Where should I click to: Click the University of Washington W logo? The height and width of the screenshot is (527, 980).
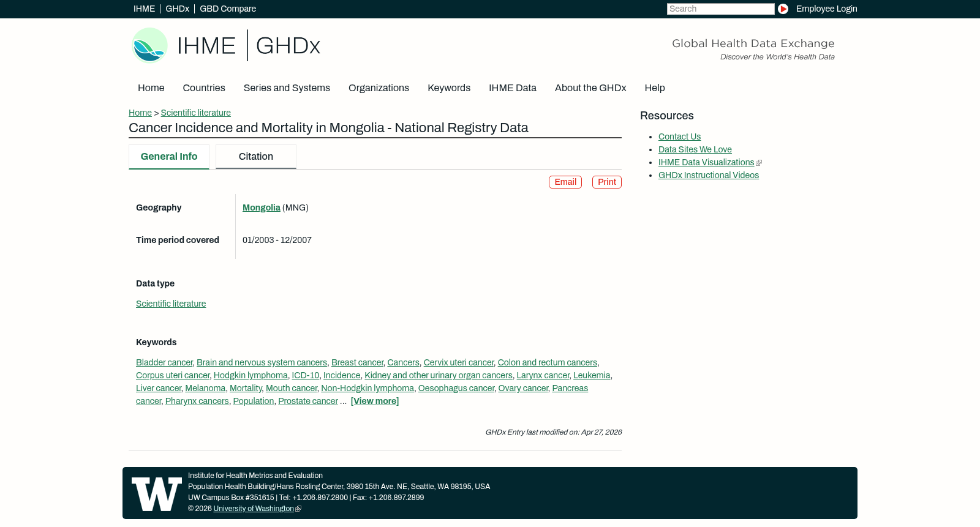(157, 494)
